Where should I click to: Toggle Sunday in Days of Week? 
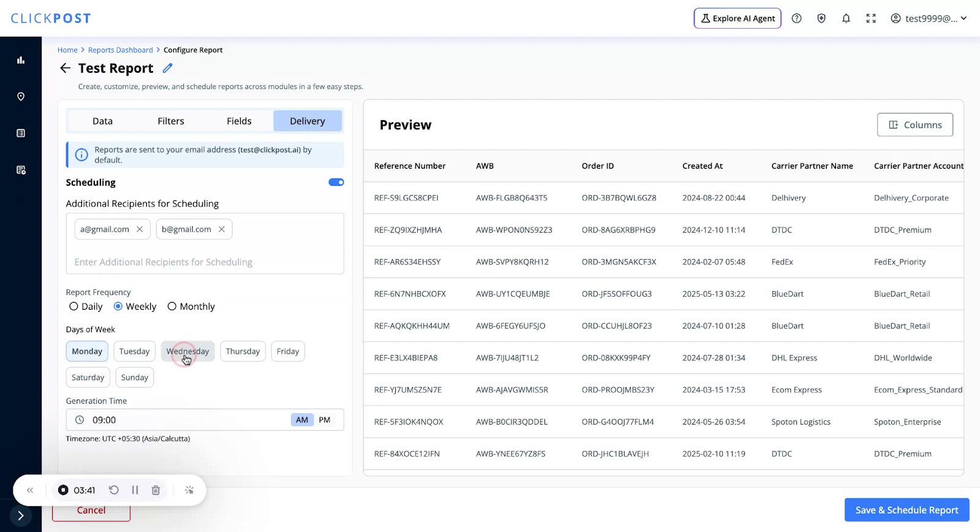coord(135,378)
